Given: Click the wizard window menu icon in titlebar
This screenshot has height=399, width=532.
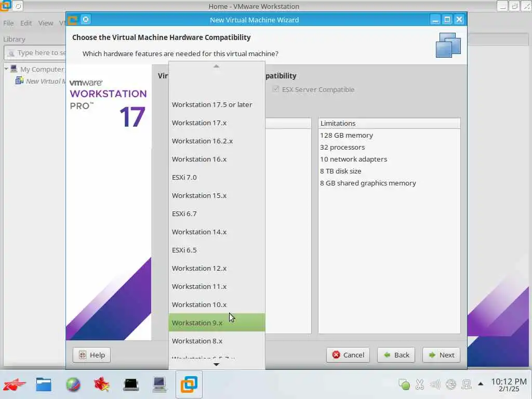Looking at the screenshot, I should coord(72,20).
